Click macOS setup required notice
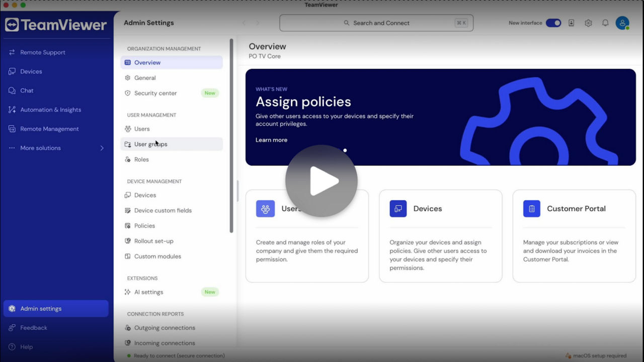Image resolution: width=644 pixels, height=362 pixels. tap(596, 355)
